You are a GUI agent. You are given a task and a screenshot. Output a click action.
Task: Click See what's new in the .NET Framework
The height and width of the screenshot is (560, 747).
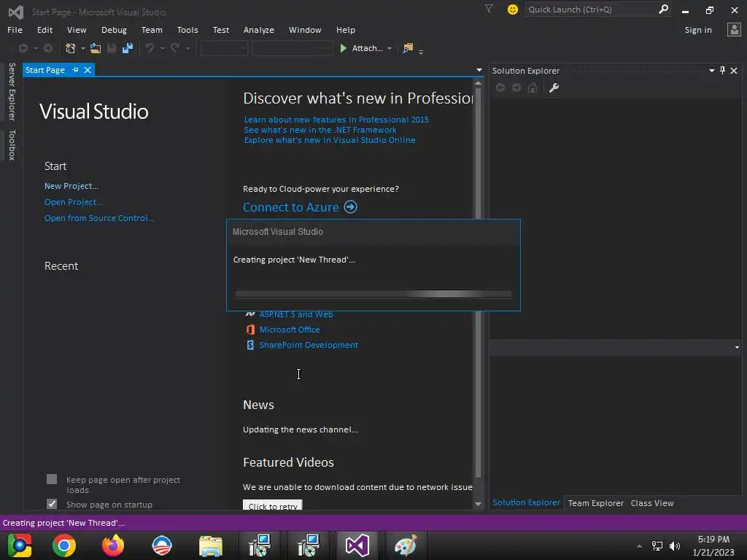(x=320, y=130)
